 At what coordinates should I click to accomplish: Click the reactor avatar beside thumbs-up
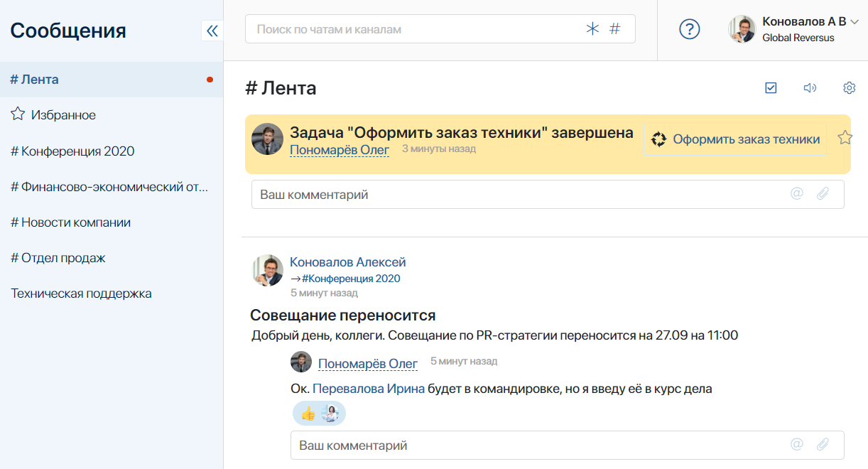point(330,414)
